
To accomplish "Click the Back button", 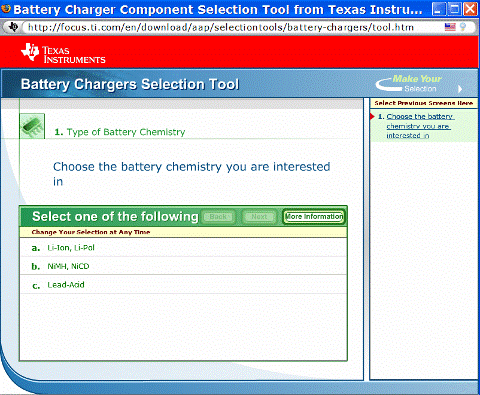I will pyautogui.click(x=218, y=217).
